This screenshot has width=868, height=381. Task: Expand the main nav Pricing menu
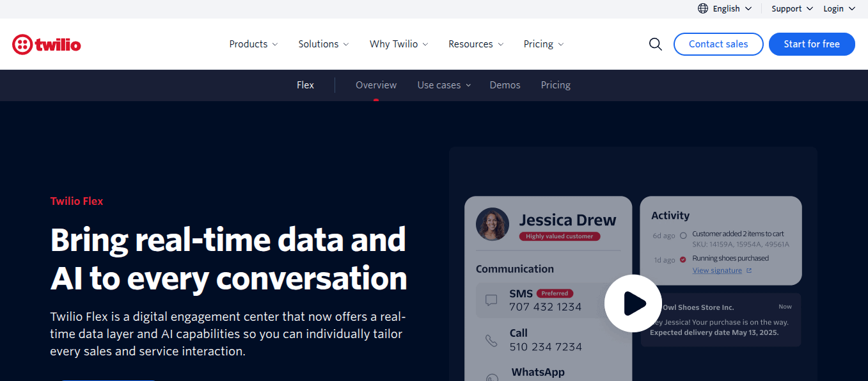(544, 44)
